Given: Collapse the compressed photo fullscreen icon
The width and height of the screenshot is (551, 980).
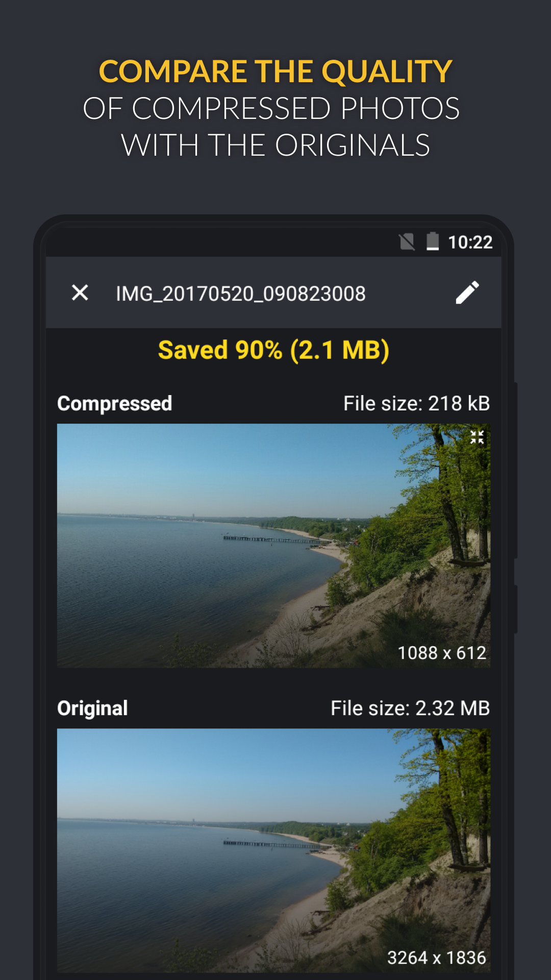Looking at the screenshot, I should tap(477, 437).
